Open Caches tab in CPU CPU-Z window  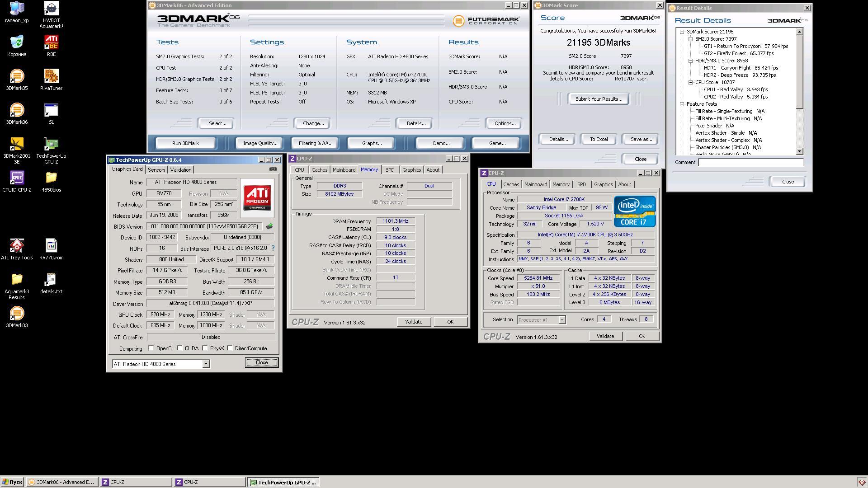[x=511, y=184]
